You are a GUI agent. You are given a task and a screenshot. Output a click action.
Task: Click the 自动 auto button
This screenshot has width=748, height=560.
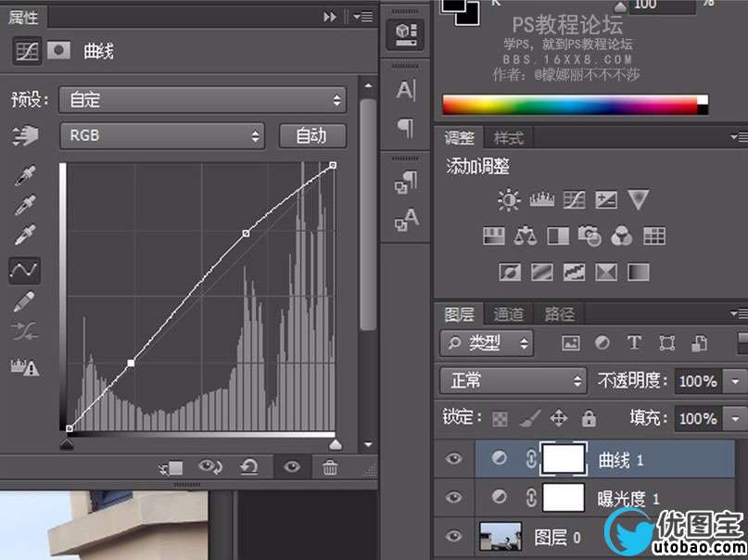pos(312,136)
